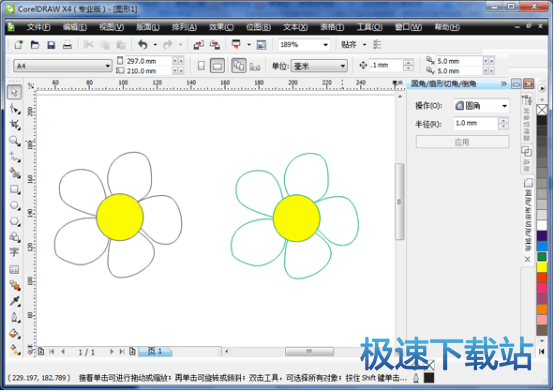Pick the yellow palette swatch

542,267
